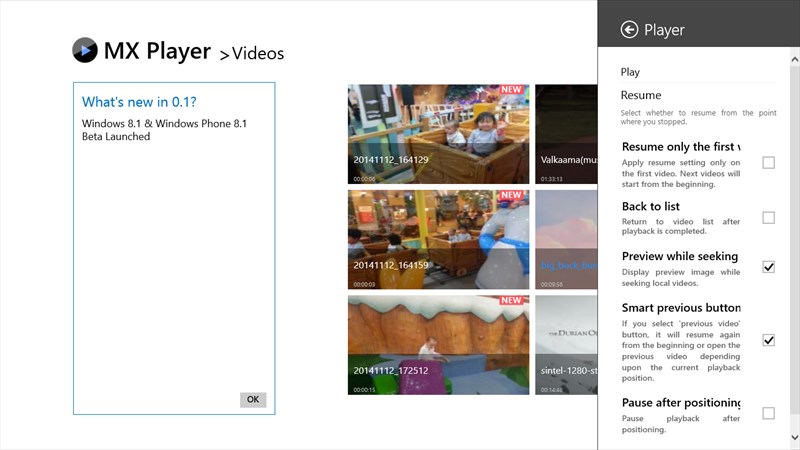Enable Resume only the first video checkbox
Image resolution: width=800 pixels, height=450 pixels.
pyautogui.click(x=768, y=163)
